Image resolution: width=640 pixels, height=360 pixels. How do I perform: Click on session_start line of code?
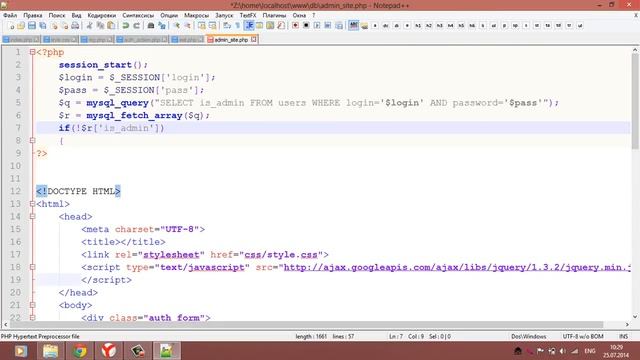103,65
